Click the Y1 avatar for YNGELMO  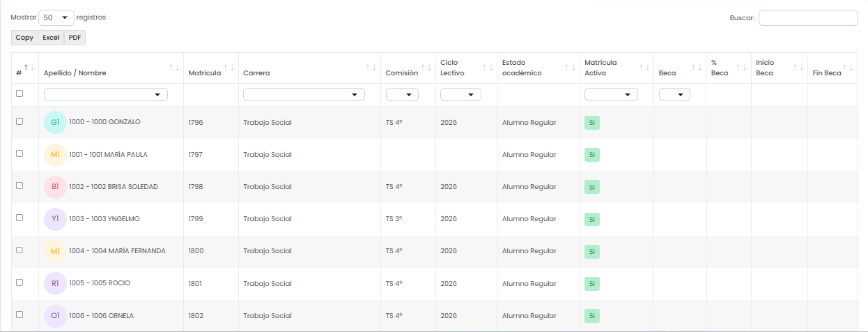tap(55, 218)
